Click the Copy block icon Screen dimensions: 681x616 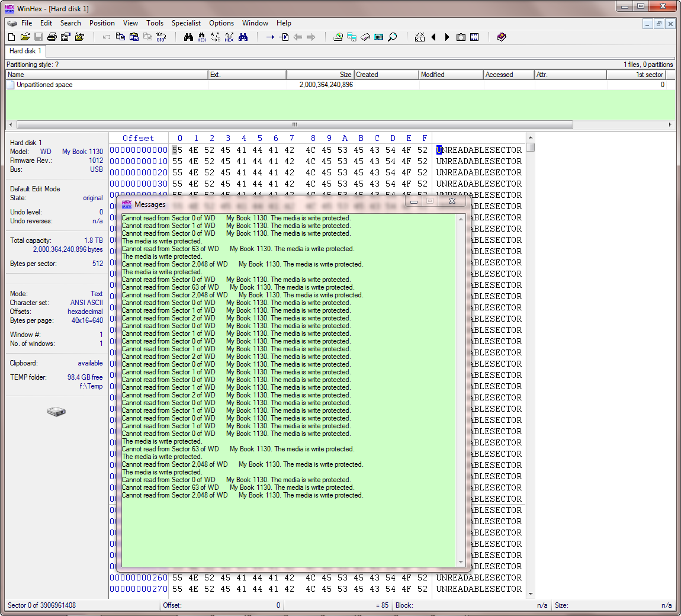click(120, 37)
